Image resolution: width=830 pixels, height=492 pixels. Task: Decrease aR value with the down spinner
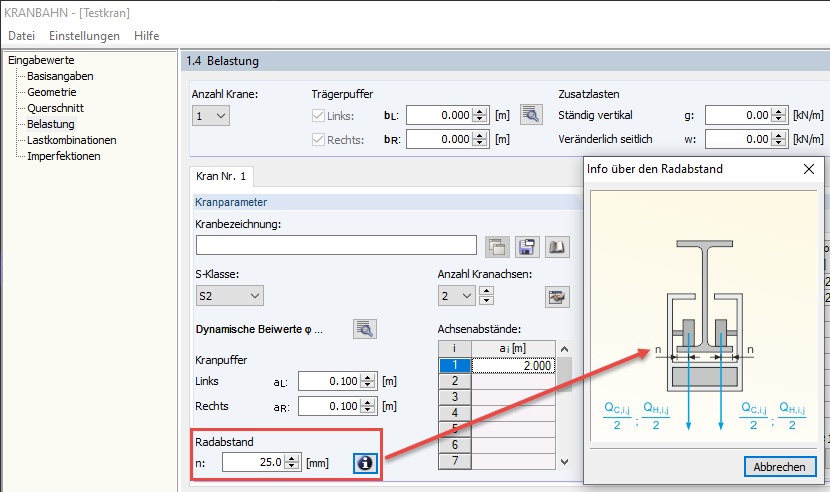(x=368, y=410)
